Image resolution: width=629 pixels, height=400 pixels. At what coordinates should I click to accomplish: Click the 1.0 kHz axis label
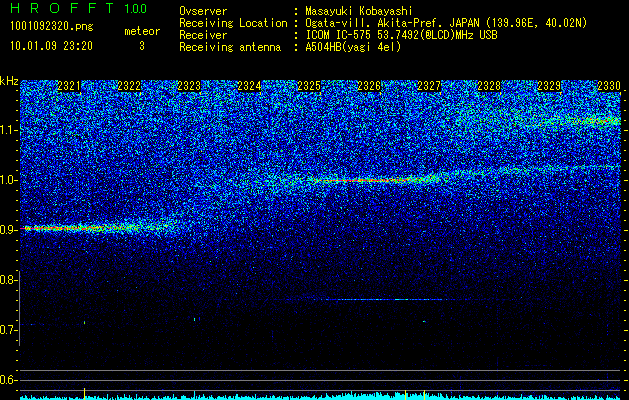tap(8, 180)
